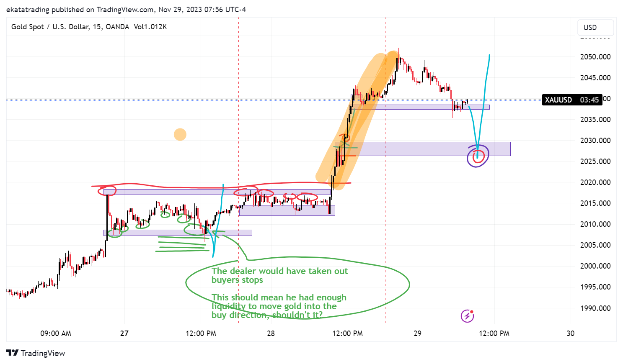Click the 1990.000 price axis label

(595, 308)
